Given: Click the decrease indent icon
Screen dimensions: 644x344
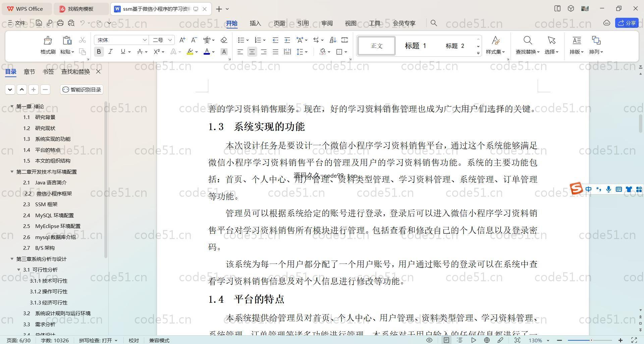Looking at the screenshot, I should [275, 40].
